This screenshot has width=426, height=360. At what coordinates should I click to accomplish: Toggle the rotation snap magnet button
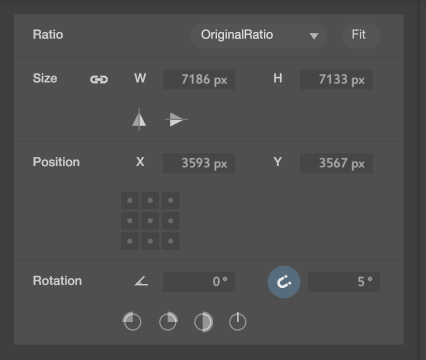[x=284, y=282]
